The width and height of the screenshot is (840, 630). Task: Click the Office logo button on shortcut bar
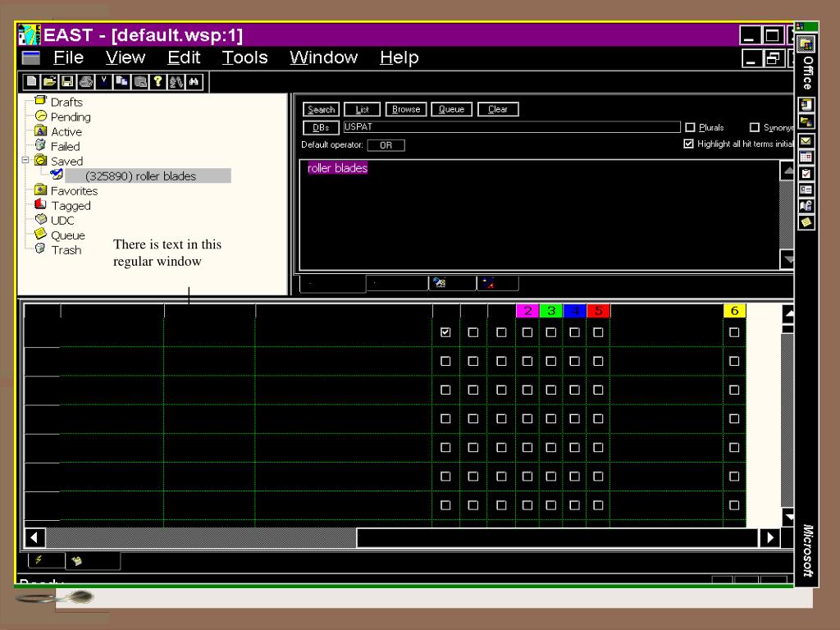(806, 44)
